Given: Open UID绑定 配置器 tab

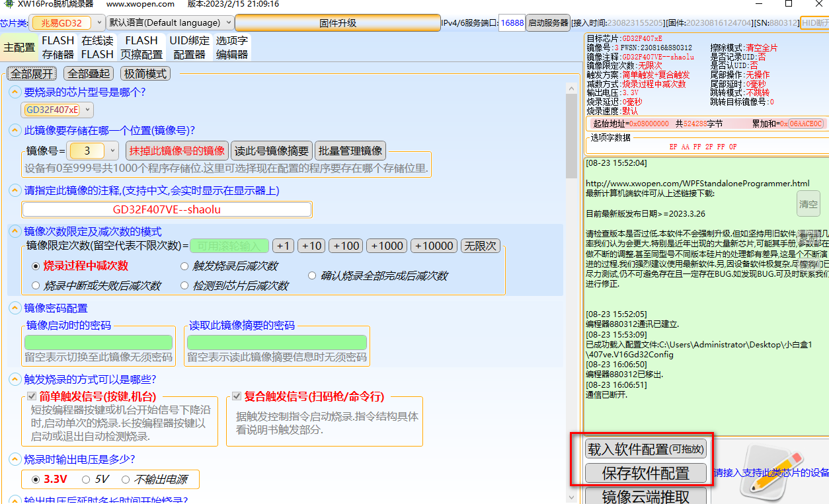Looking at the screenshot, I should pyautogui.click(x=189, y=48).
